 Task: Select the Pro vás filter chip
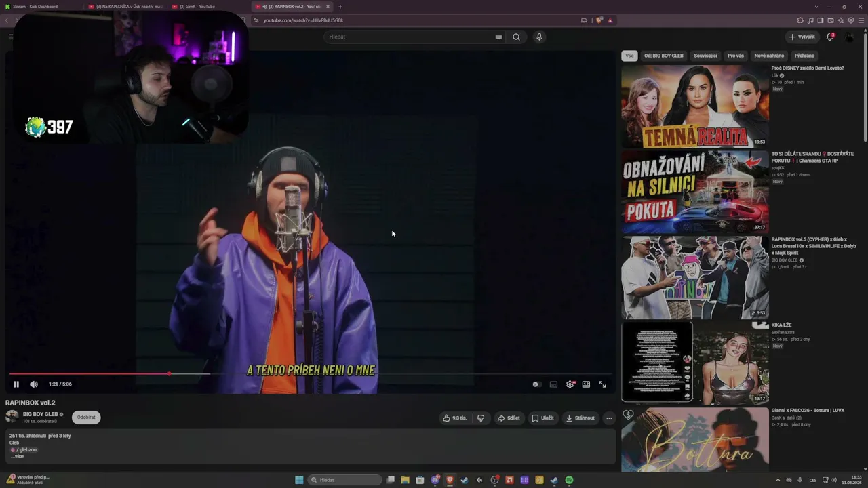point(736,56)
